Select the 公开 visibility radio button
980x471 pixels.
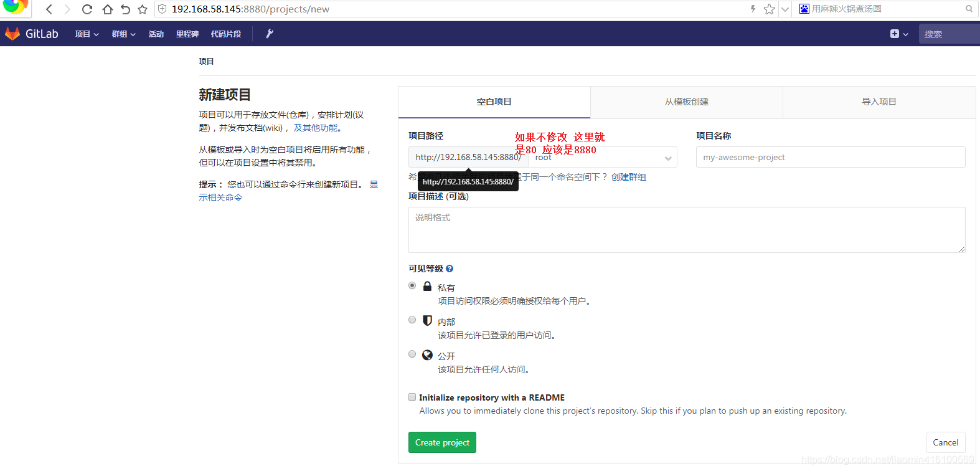pyautogui.click(x=412, y=354)
